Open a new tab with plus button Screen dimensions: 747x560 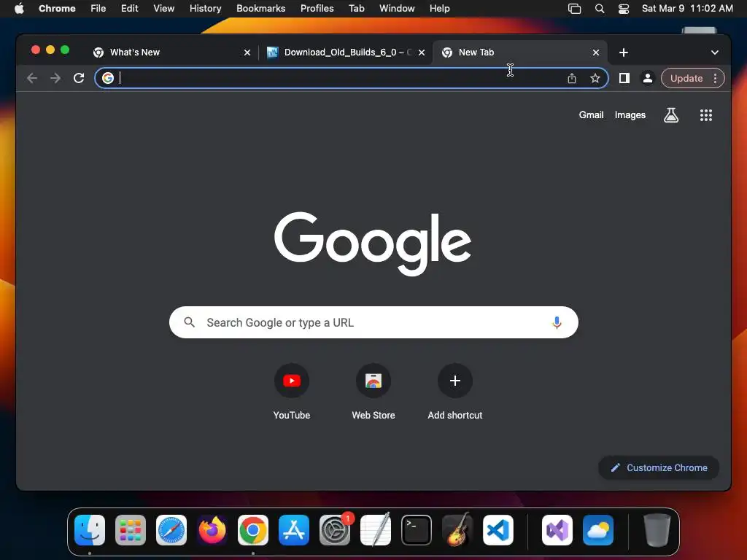tap(624, 52)
